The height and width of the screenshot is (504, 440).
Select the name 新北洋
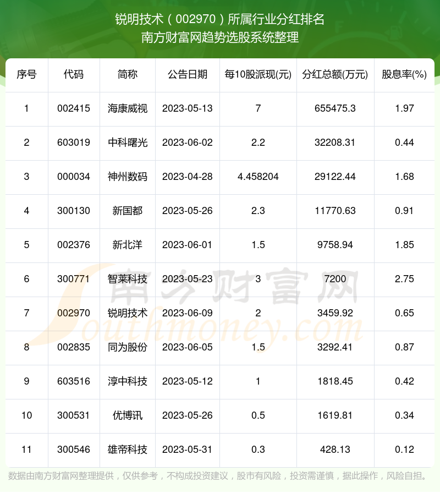[127, 245]
